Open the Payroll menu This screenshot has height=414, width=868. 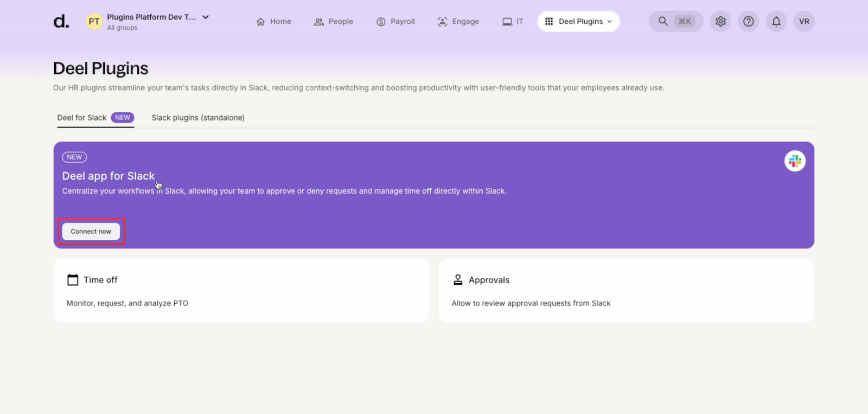coord(395,21)
